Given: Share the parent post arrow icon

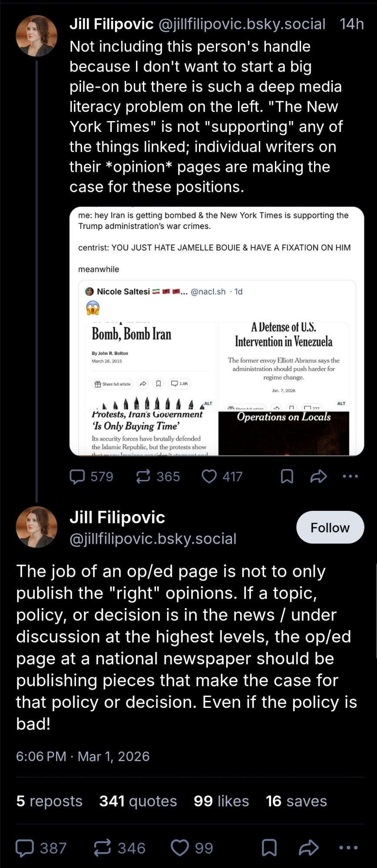Looking at the screenshot, I should click(318, 477).
